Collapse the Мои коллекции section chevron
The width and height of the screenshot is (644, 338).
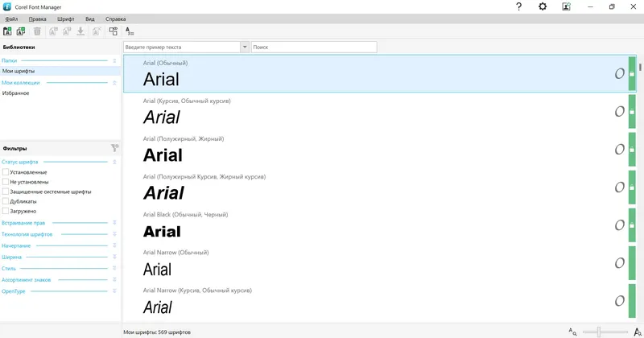[114, 83]
